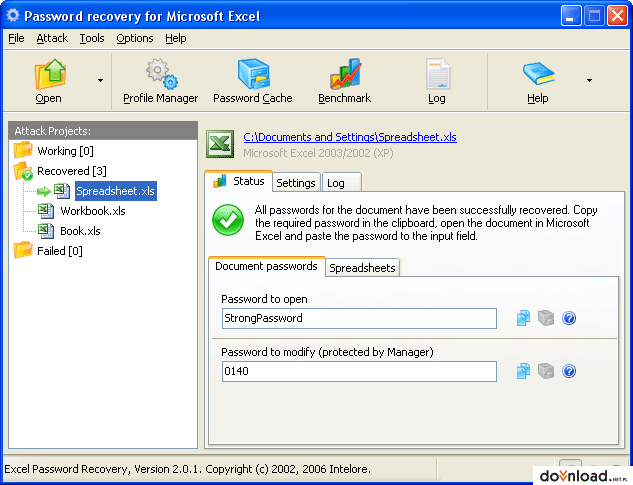Switch to the Settings tab
Image resolution: width=633 pixels, height=485 pixels.
(296, 183)
